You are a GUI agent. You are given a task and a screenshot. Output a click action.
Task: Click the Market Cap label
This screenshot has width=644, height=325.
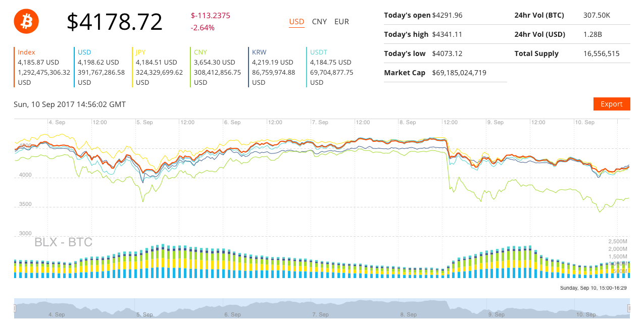coord(405,73)
